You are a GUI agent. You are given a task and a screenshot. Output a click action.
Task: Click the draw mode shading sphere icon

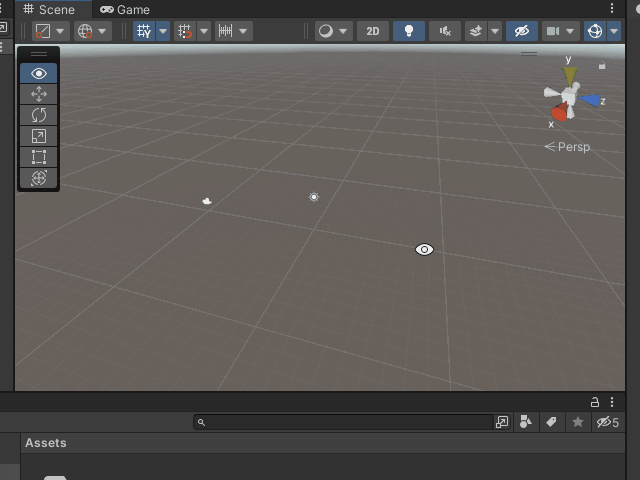point(326,31)
